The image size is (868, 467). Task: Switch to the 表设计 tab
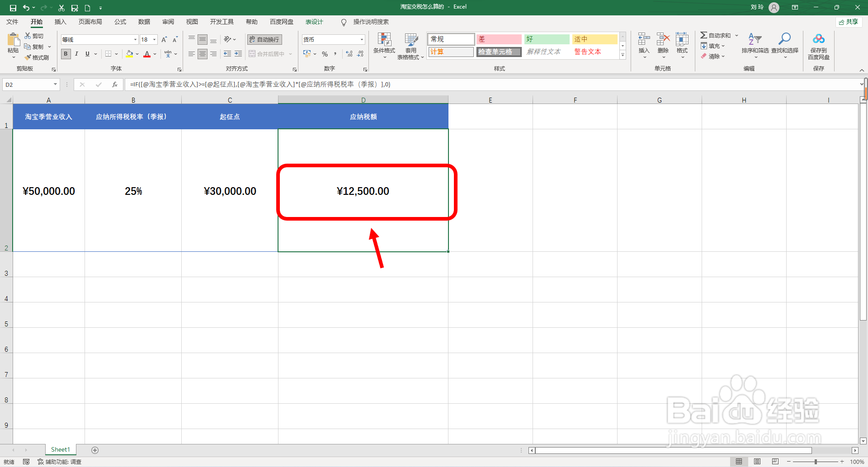[314, 22]
